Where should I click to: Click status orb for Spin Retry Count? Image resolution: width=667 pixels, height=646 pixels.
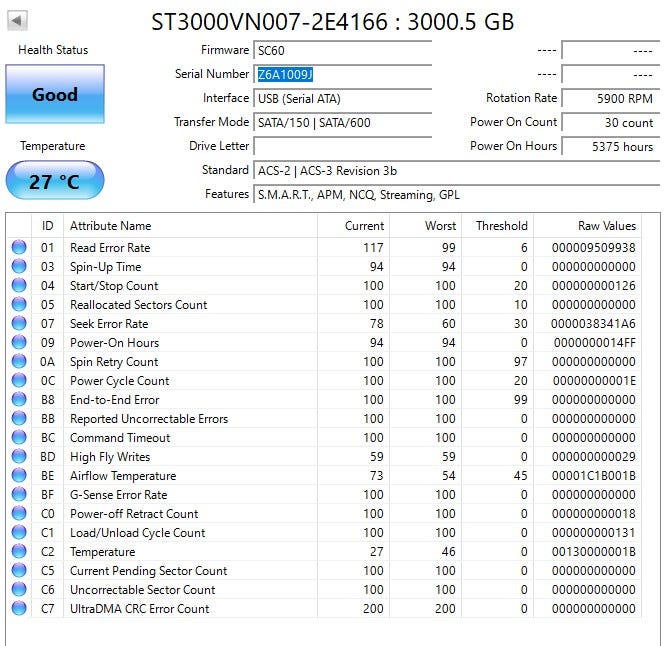click(x=19, y=361)
